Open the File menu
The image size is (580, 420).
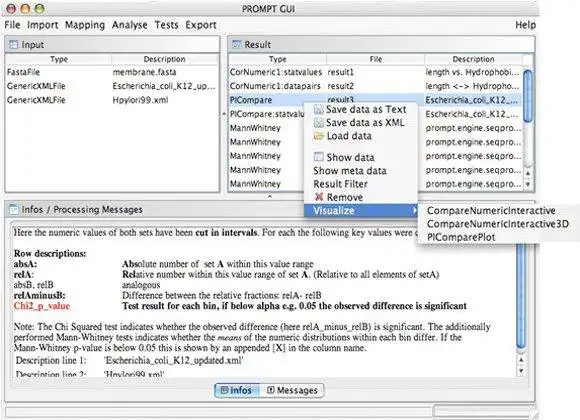click(12, 25)
